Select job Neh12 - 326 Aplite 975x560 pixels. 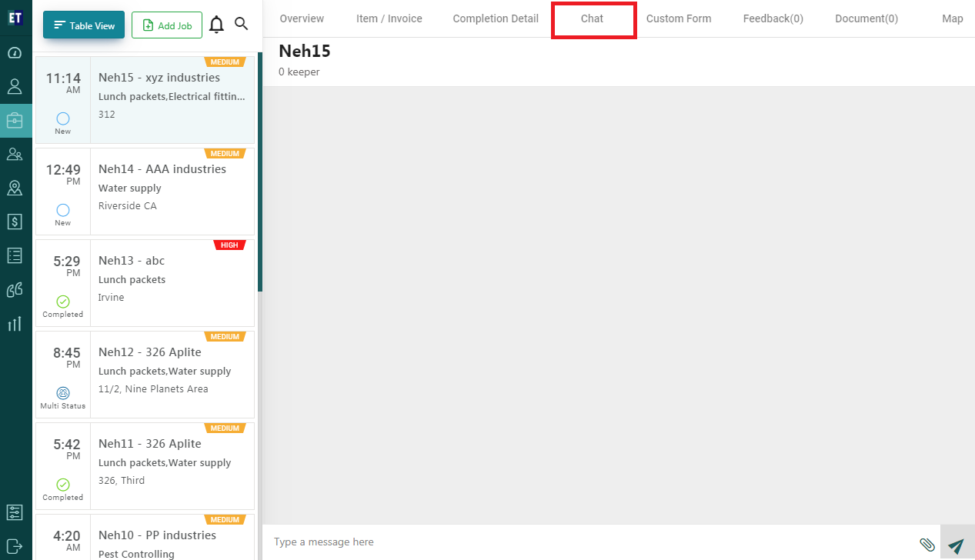(145, 375)
